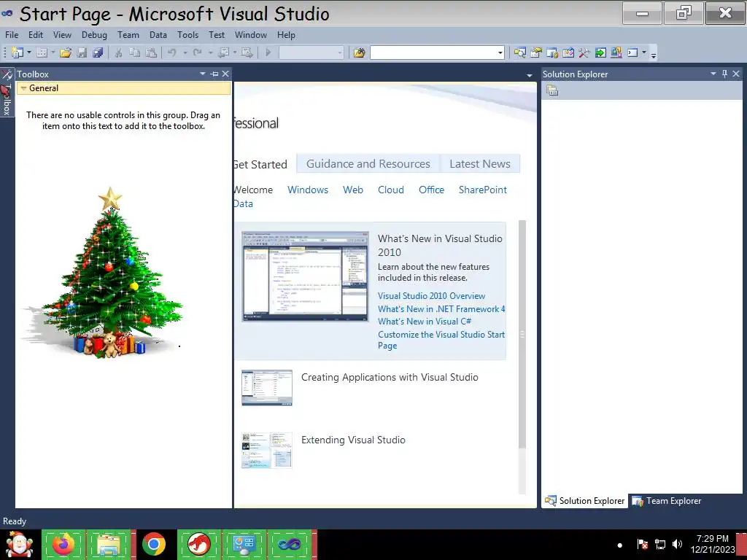
Task: Click the Save All toolbar icon
Action: click(x=98, y=52)
